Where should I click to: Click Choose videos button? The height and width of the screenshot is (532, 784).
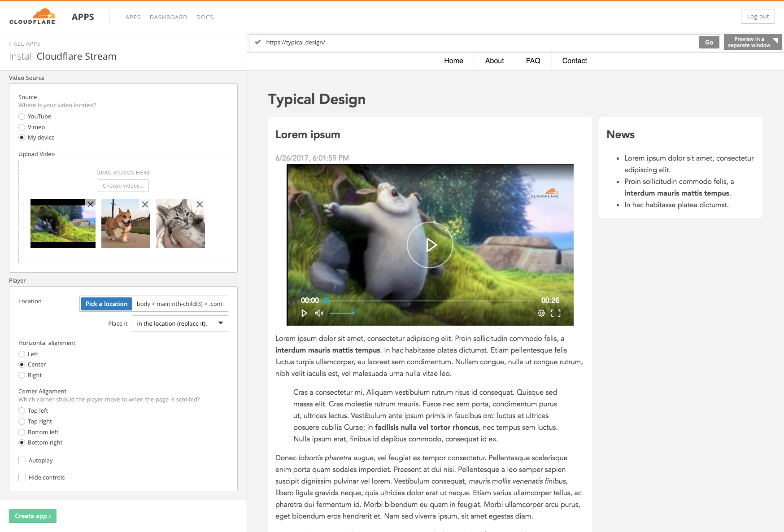point(123,186)
